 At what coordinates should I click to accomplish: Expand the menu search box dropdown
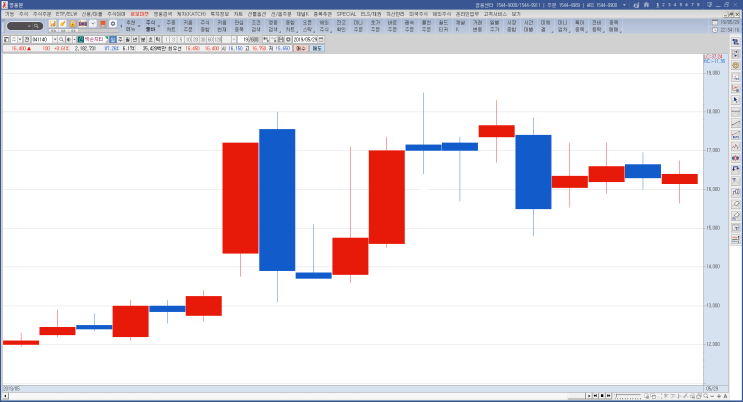pyautogui.click(x=29, y=26)
